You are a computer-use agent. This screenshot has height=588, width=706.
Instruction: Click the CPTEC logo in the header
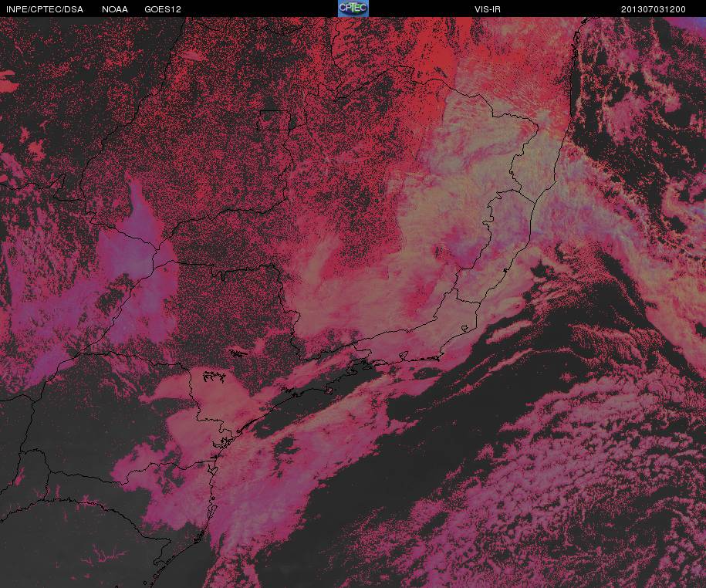[x=353, y=8]
